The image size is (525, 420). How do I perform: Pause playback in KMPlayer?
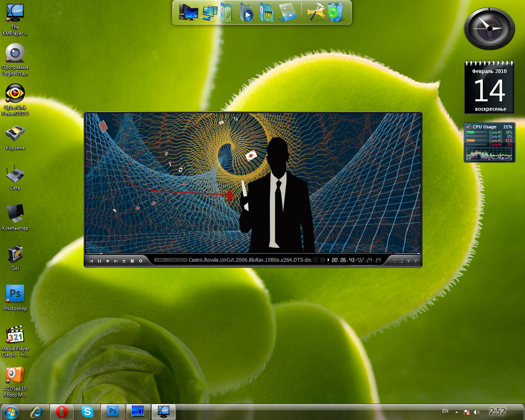tap(99, 261)
